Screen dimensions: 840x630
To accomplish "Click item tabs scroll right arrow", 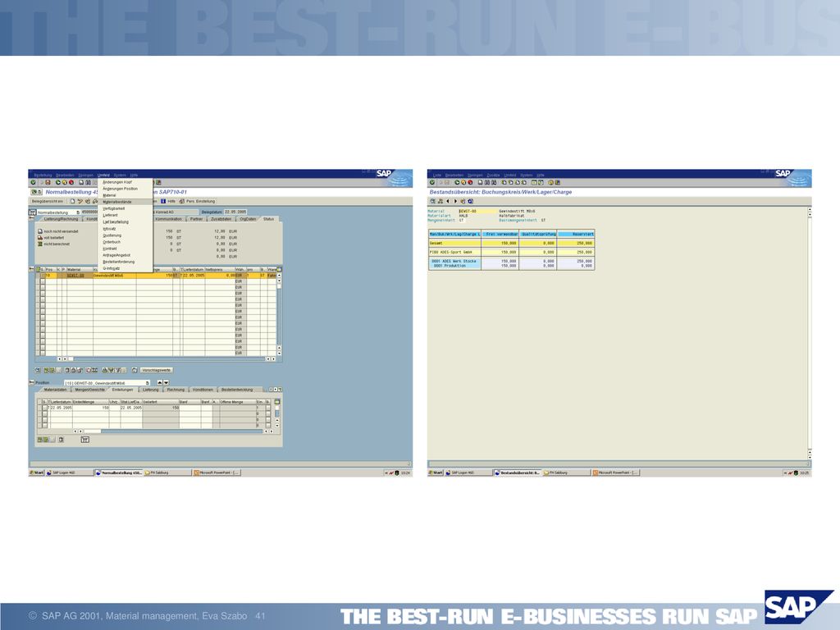I will click(276, 390).
